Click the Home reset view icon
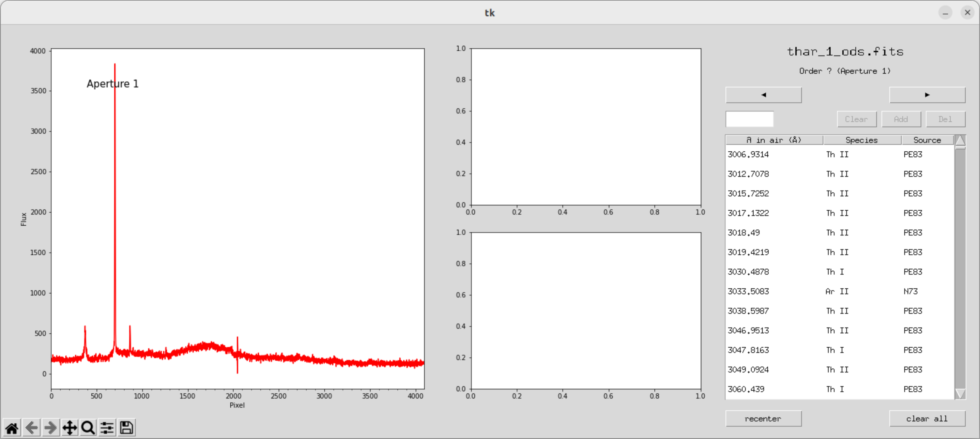This screenshot has width=980, height=439. pos(12,428)
